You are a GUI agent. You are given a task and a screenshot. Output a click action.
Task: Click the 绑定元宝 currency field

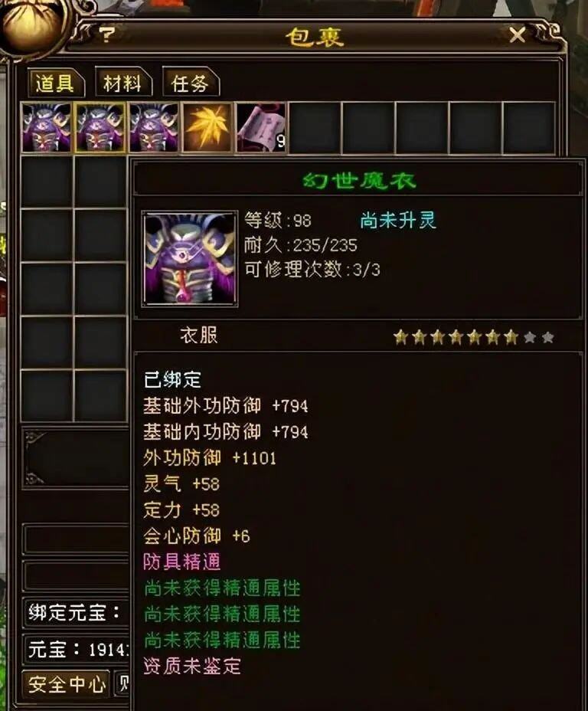pos(76,614)
